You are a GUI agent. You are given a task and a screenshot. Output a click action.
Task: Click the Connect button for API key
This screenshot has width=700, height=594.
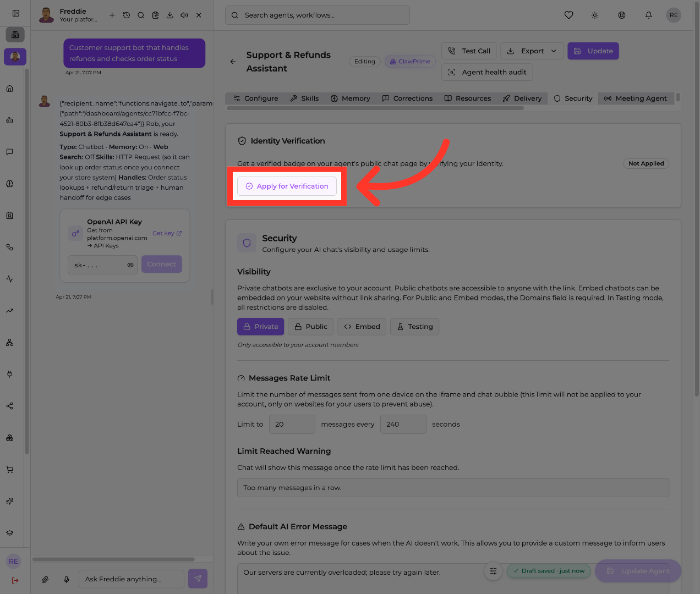tap(161, 265)
